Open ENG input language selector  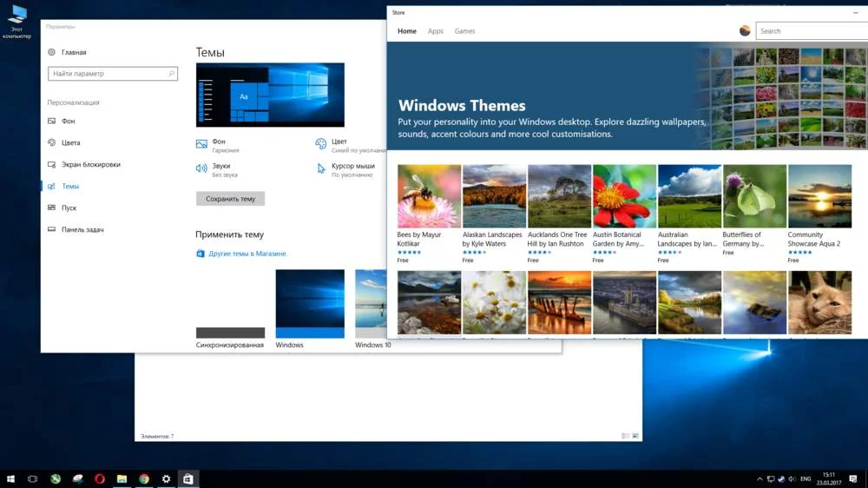(x=805, y=478)
